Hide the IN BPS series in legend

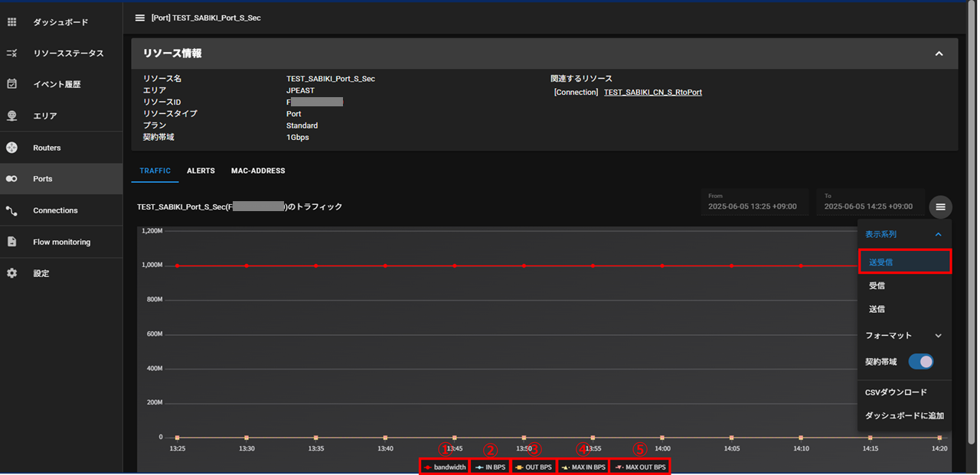[x=489, y=467]
